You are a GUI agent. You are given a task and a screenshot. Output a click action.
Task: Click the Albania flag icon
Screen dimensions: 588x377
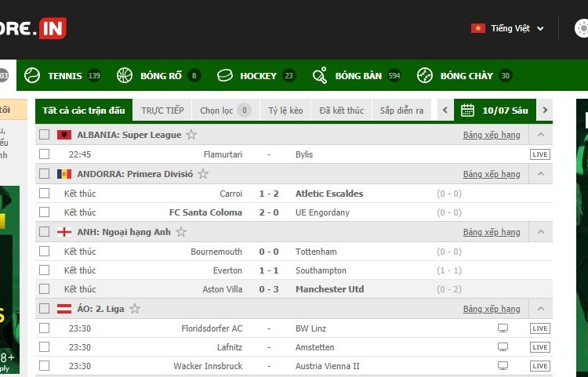(x=64, y=135)
